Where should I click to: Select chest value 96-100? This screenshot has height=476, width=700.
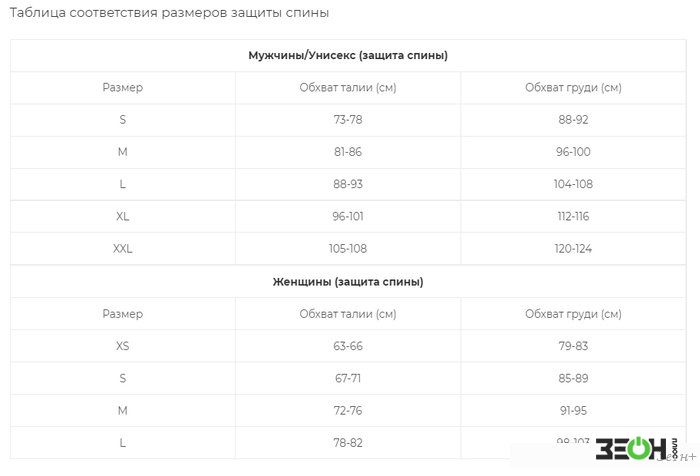573,152
